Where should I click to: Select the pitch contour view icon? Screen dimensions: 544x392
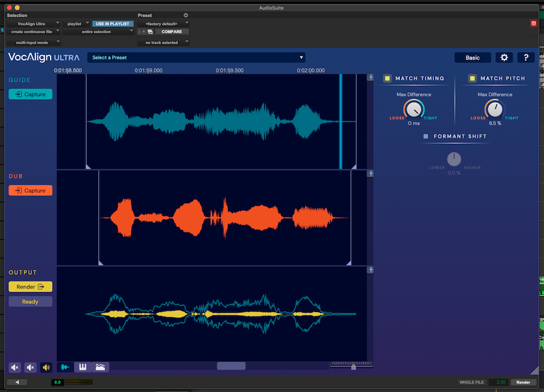pyautogui.click(x=100, y=367)
